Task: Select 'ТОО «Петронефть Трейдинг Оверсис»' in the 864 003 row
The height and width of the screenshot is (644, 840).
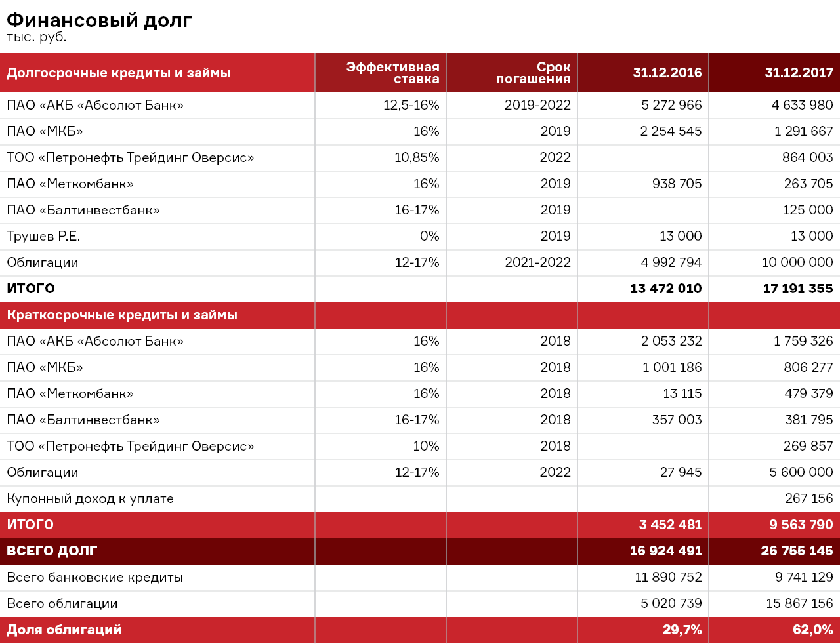Action: point(131,157)
